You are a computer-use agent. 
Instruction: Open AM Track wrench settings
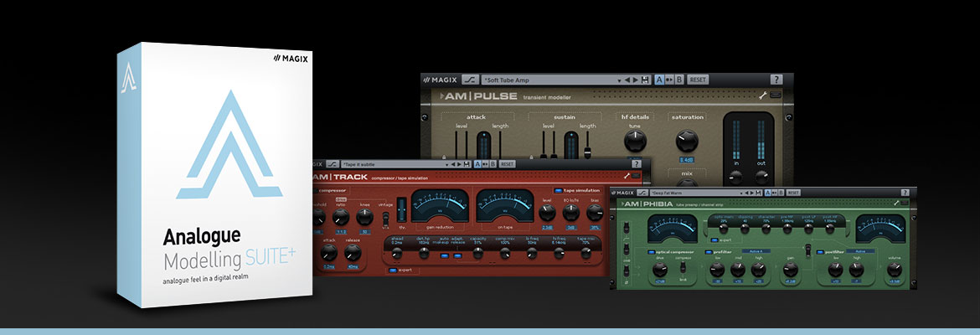click(627, 176)
